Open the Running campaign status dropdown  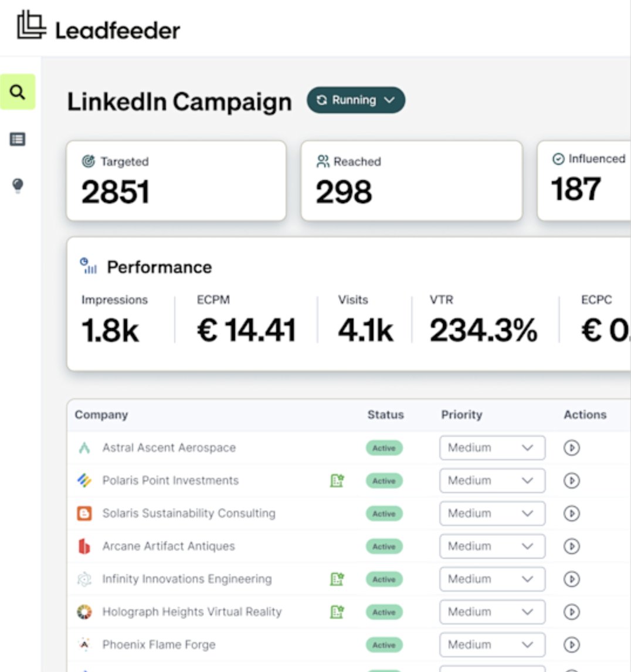[x=356, y=100]
